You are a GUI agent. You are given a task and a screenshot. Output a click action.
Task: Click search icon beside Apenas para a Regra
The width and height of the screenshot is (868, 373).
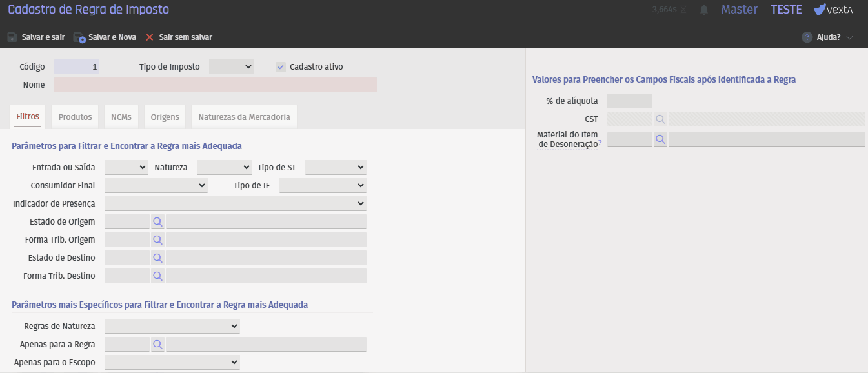click(157, 345)
